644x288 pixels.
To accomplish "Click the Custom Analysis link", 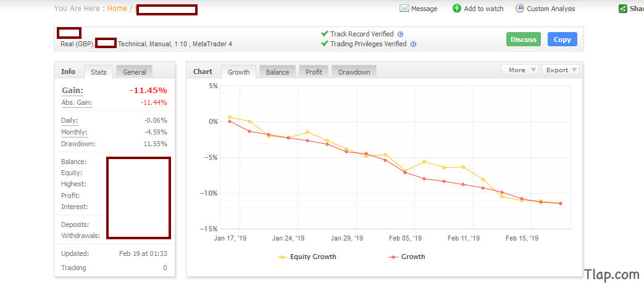I will [x=551, y=9].
